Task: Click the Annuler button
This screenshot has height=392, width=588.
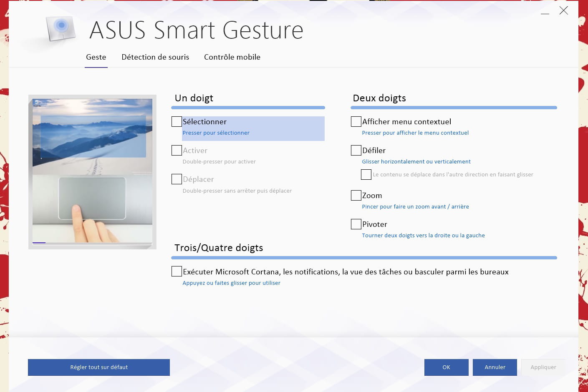Action: pyautogui.click(x=495, y=367)
